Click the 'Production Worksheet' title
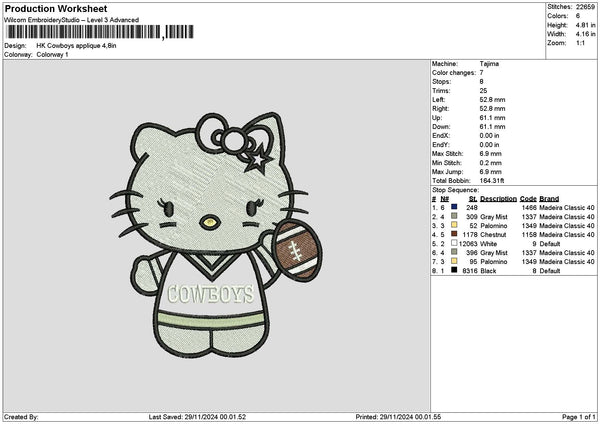This screenshot has height=424, width=600. pyautogui.click(x=56, y=9)
